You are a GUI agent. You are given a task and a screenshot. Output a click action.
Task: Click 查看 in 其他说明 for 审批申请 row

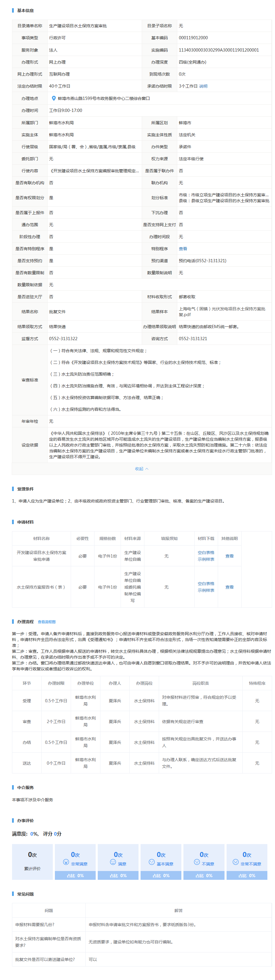pos(229,556)
